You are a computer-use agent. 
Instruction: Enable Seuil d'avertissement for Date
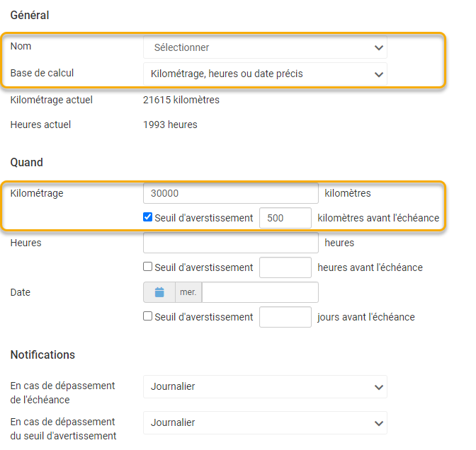pyautogui.click(x=148, y=317)
